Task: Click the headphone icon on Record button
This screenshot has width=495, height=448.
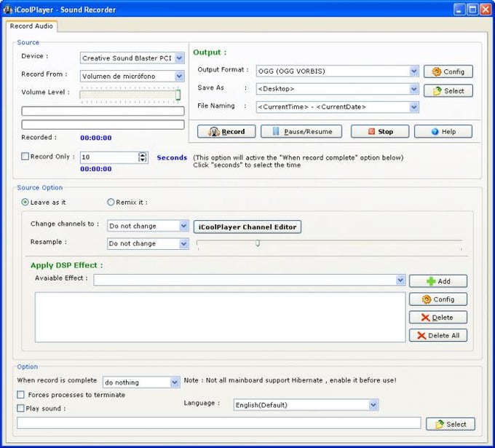Action: pyautogui.click(x=214, y=131)
